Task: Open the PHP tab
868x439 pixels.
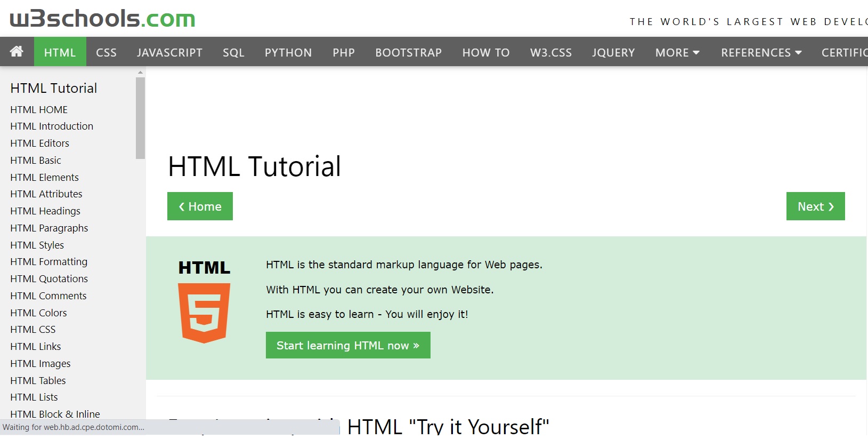Action: pyautogui.click(x=344, y=52)
